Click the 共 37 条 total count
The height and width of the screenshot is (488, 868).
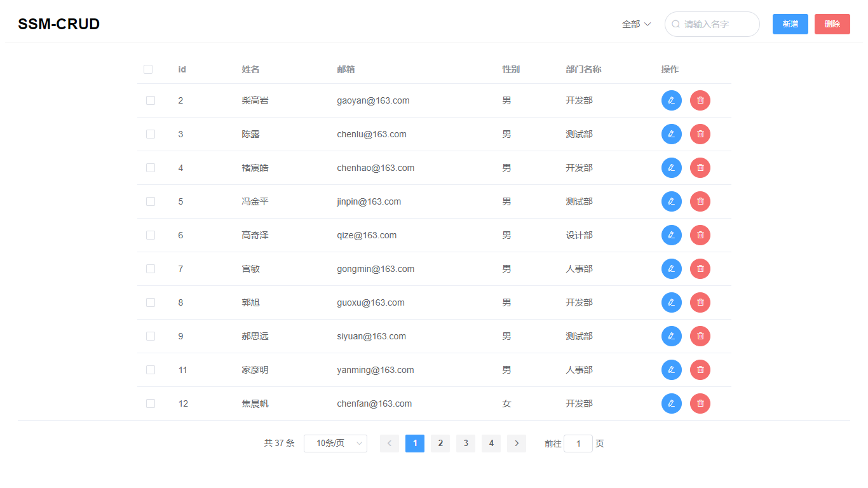pos(280,444)
